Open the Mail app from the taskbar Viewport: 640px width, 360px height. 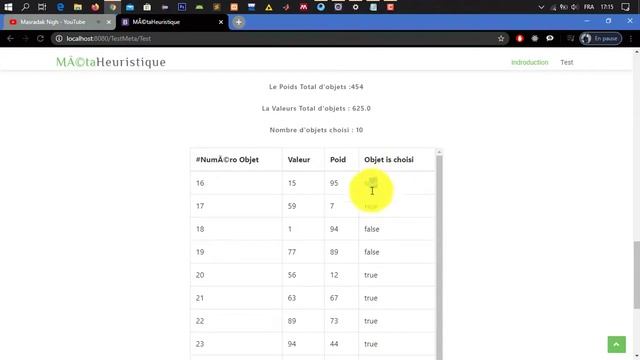point(130,7)
